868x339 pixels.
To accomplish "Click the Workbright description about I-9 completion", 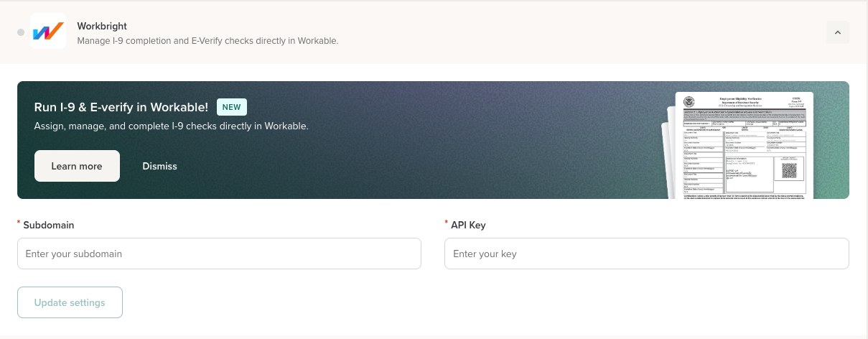I will [207, 41].
